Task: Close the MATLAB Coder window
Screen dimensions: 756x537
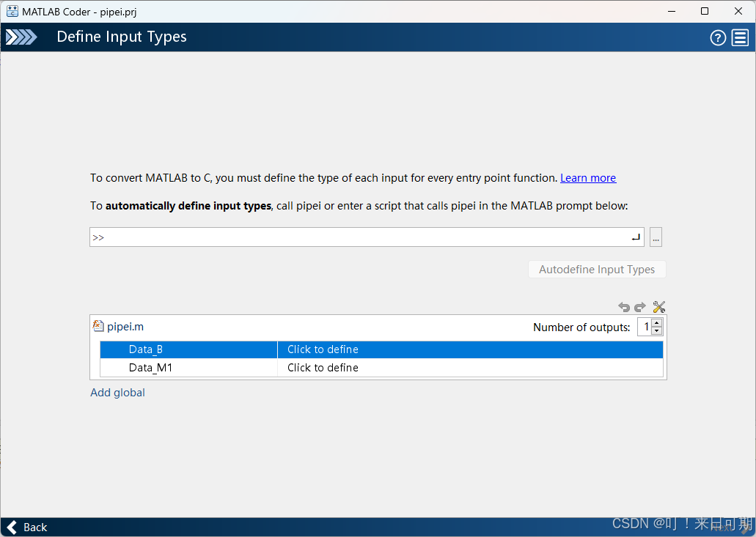Action: point(738,11)
